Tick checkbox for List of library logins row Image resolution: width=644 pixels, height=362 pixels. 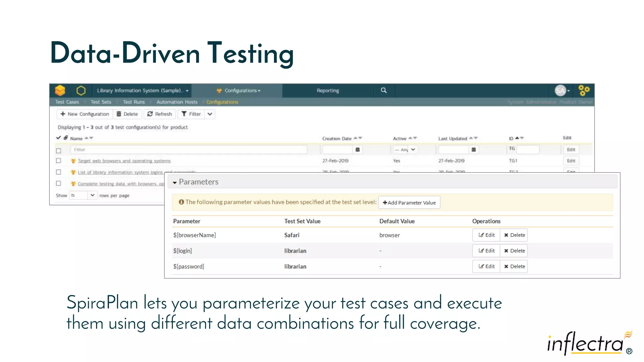(x=58, y=172)
